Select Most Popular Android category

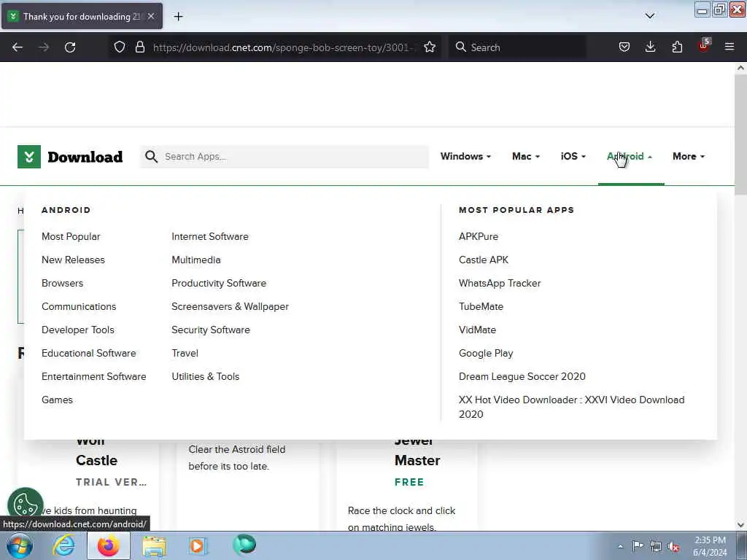point(71,237)
